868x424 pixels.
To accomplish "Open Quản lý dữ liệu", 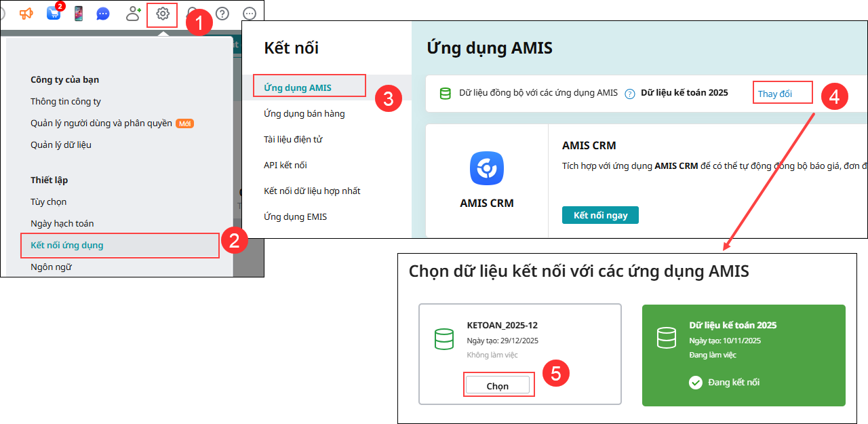I will coord(61,144).
